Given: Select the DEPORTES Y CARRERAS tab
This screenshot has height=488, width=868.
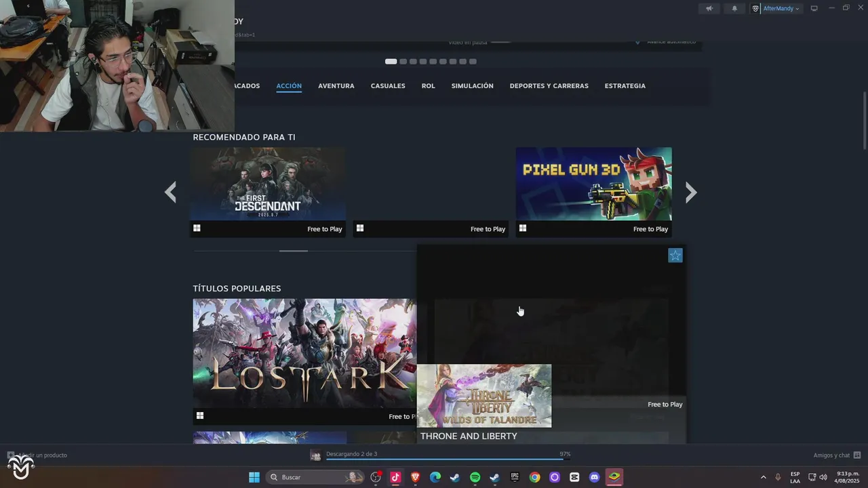Looking at the screenshot, I should click(x=549, y=86).
